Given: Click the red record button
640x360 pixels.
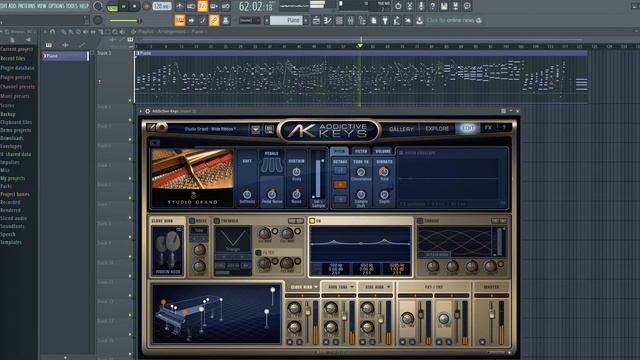Looking at the screenshot, I should click(x=146, y=7).
